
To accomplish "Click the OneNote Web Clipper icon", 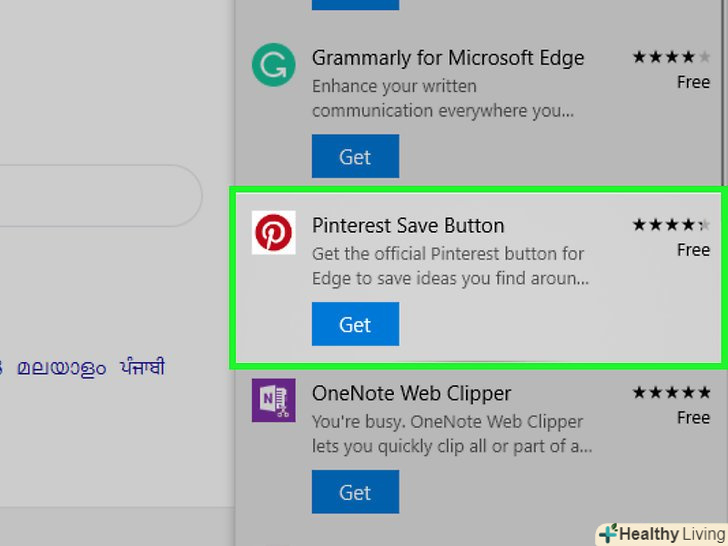I will (273, 401).
